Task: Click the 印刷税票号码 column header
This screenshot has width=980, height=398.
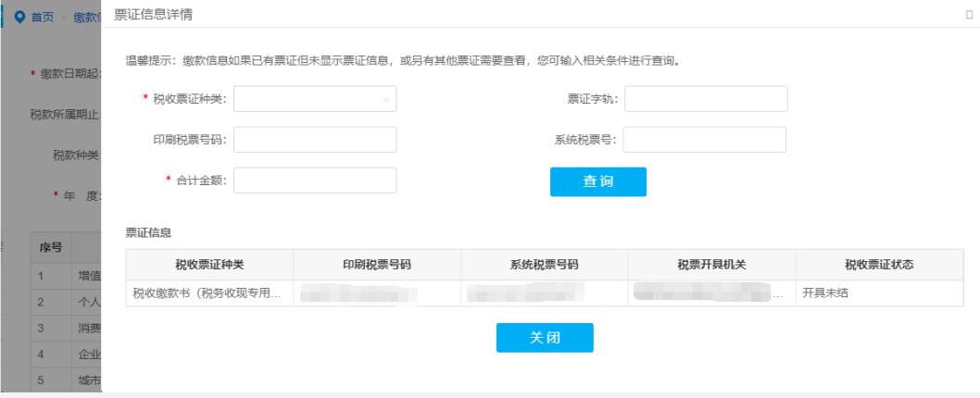Action: tap(376, 265)
